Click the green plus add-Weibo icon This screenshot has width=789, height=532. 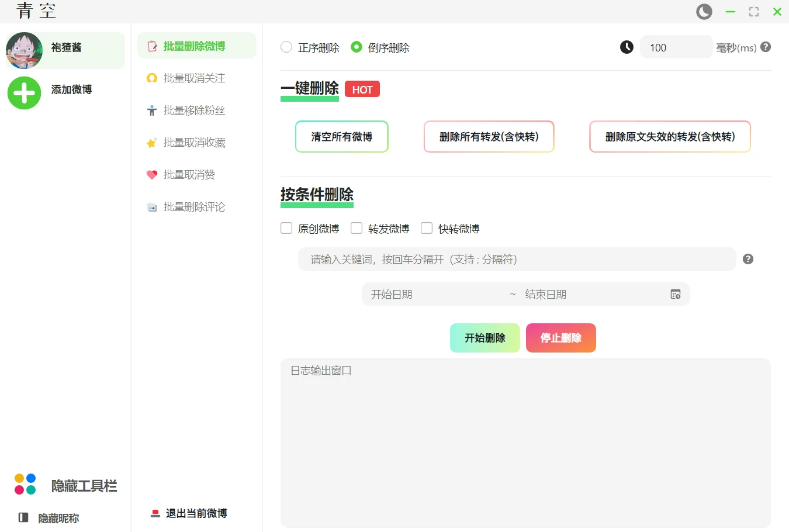25,93
